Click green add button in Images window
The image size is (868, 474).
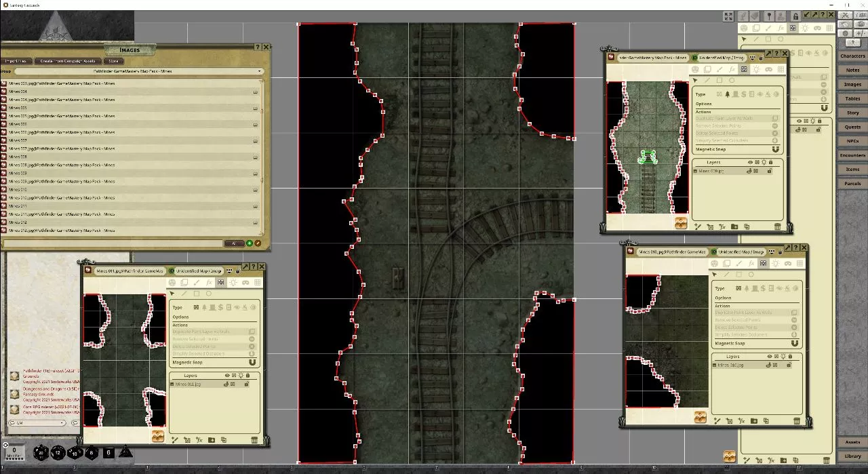click(249, 243)
